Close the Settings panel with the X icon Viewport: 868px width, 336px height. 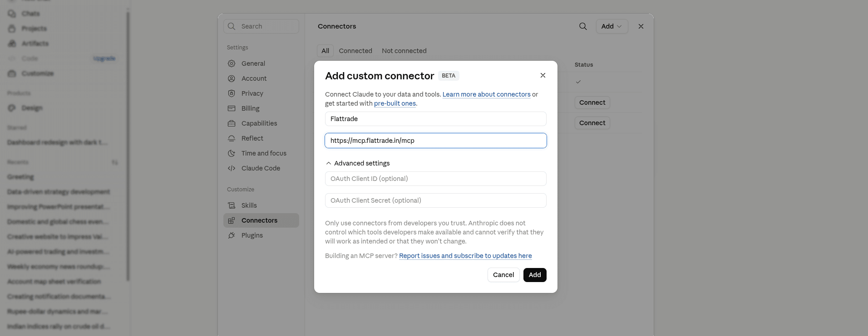[x=641, y=26]
